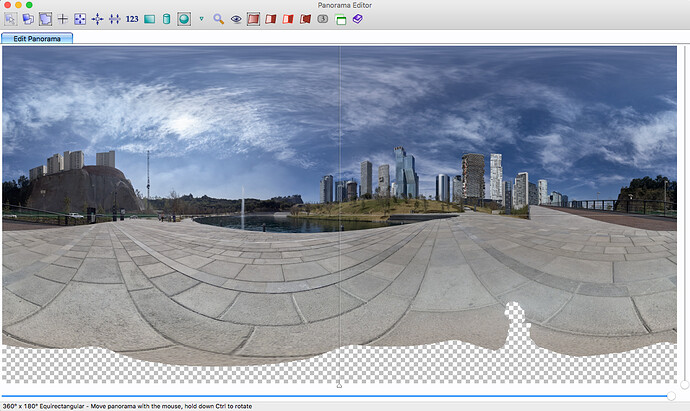690x411 pixels.
Task: Select the cylindrical projection icon
Action: [x=166, y=19]
